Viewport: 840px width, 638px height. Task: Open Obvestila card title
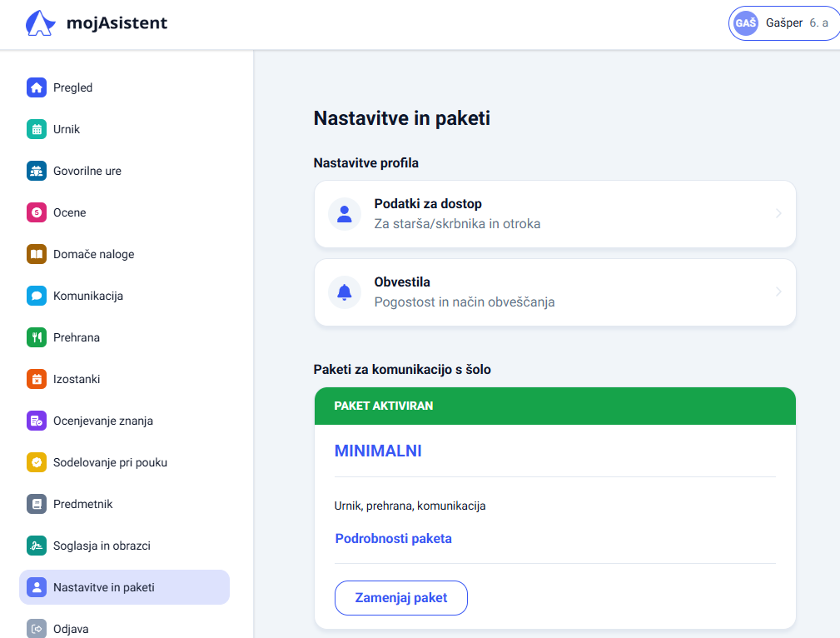pos(402,282)
